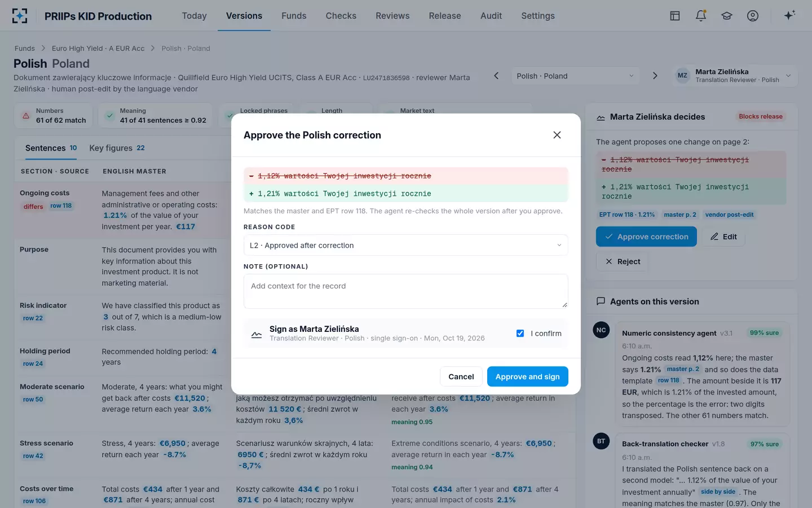
Task: Click the NC agent avatar
Action: pyautogui.click(x=601, y=330)
